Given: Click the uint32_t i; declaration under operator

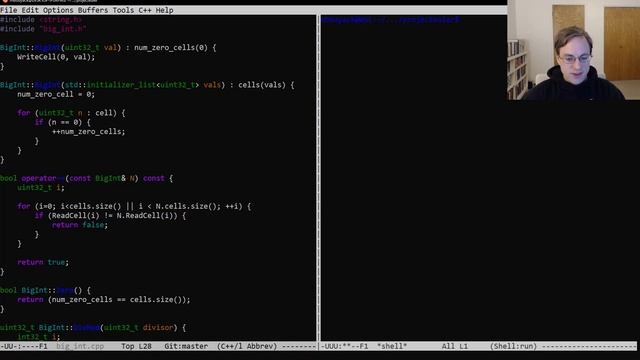Looking at the screenshot, I should tap(41, 187).
